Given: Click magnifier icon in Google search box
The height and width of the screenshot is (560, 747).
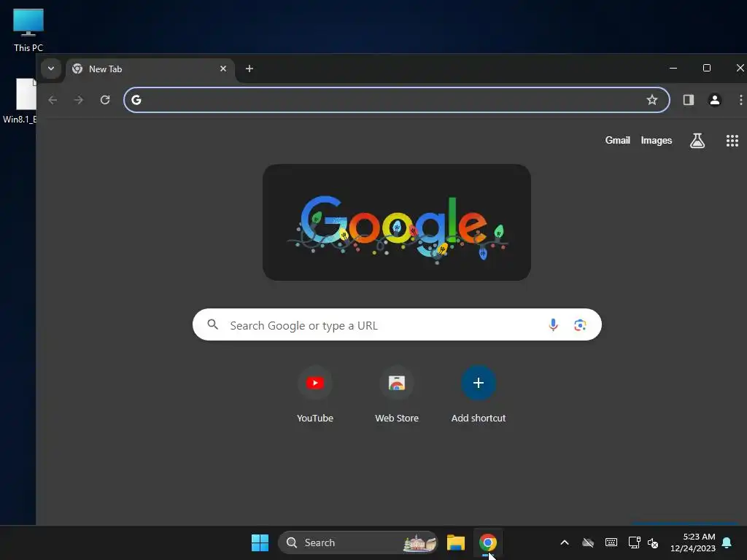Looking at the screenshot, I should coord(213,324).
